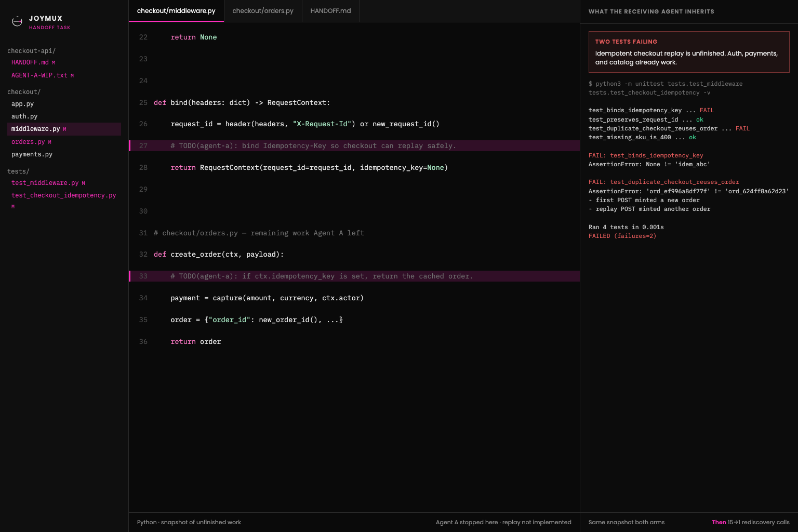Click test_duplicate_checkout_reuses_order FAIL result
This screenshot has width=798, height=532.
point(669,129)
